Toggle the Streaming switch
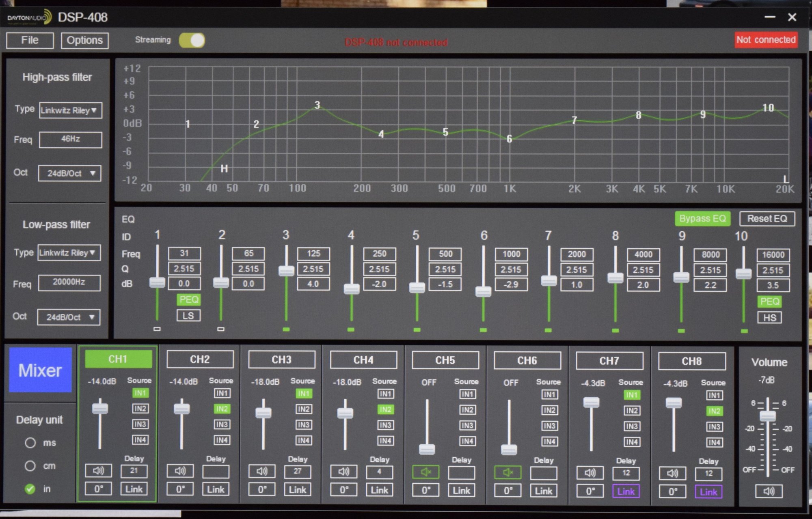This screenshot has height=519, width=812. tap(192, 41)
